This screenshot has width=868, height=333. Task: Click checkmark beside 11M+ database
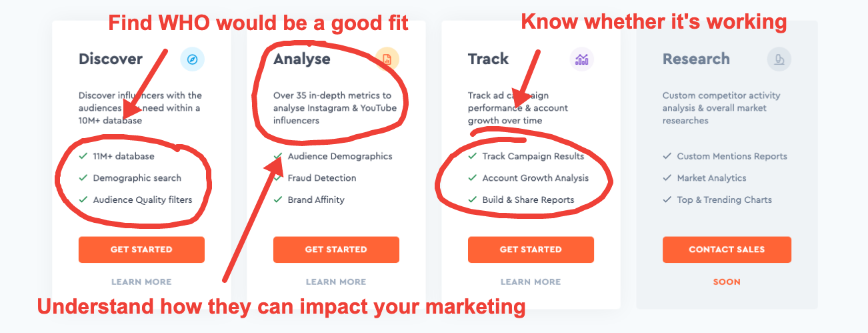coord(83,156)
